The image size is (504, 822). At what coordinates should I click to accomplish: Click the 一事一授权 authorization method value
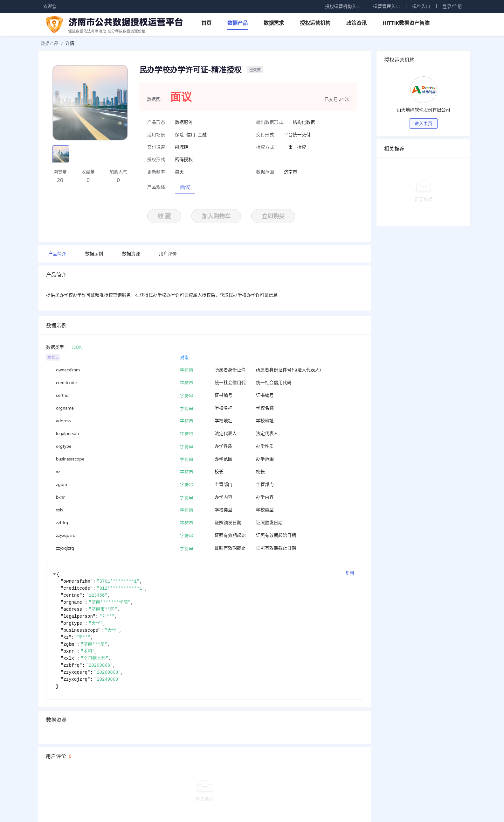[x=295, y=147]
